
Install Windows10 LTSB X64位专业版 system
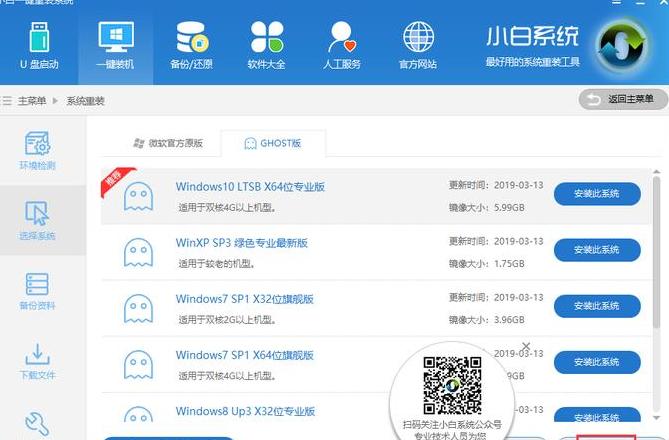(x=597, y=194)
